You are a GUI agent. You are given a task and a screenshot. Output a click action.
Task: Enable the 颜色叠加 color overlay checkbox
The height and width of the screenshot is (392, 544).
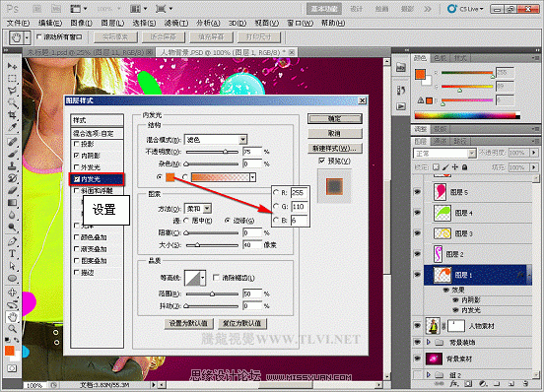(x=77, y=237)
